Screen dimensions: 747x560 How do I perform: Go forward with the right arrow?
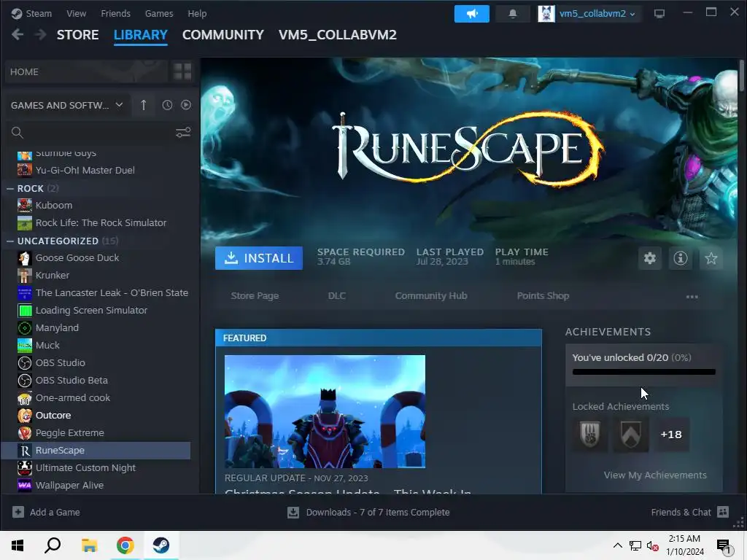click(x=41, y=34)
